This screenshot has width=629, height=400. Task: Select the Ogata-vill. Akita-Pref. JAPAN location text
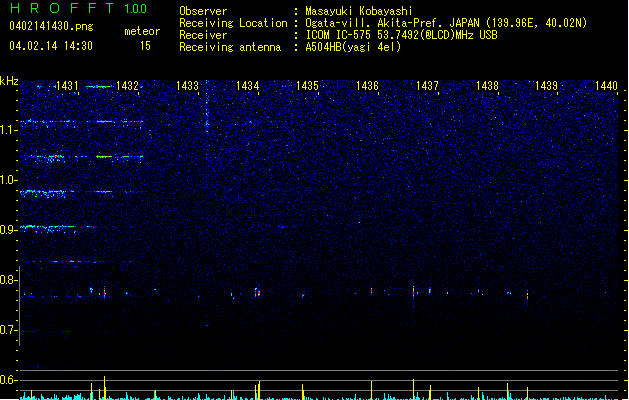446,23
